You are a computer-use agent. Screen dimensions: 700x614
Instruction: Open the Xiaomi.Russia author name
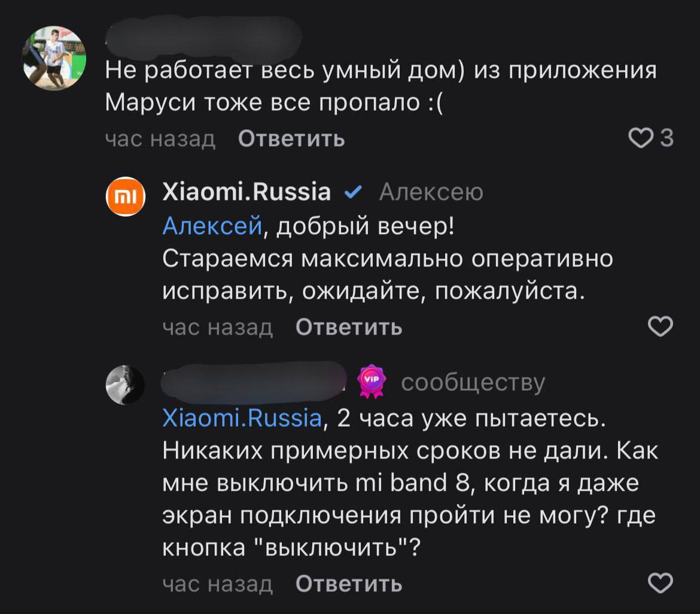(246, 192)
